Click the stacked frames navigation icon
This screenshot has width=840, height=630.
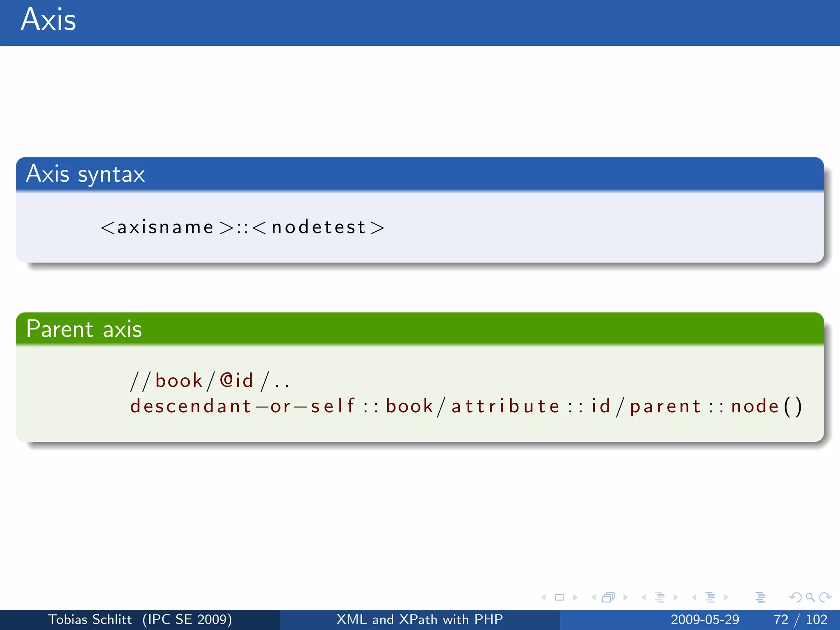[609, 598]
